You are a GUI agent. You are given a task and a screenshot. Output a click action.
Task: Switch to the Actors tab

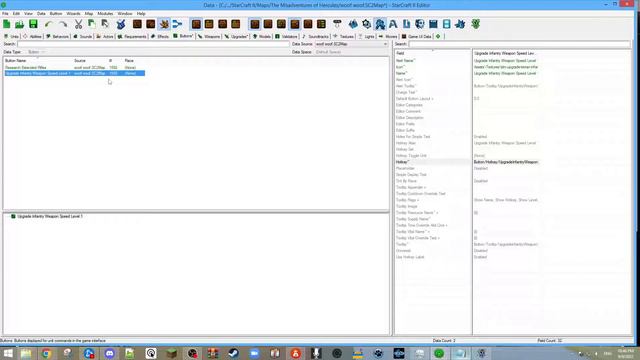pyautogui.click(x=104, y=36)
